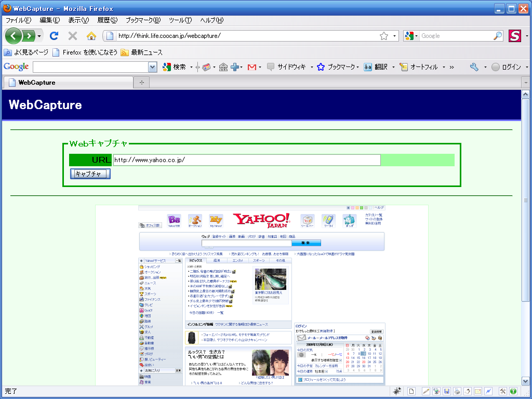The width and height of the screenshot is (532, 399).
Task: Click the Firefox Google search field
Action: (456, 36)
